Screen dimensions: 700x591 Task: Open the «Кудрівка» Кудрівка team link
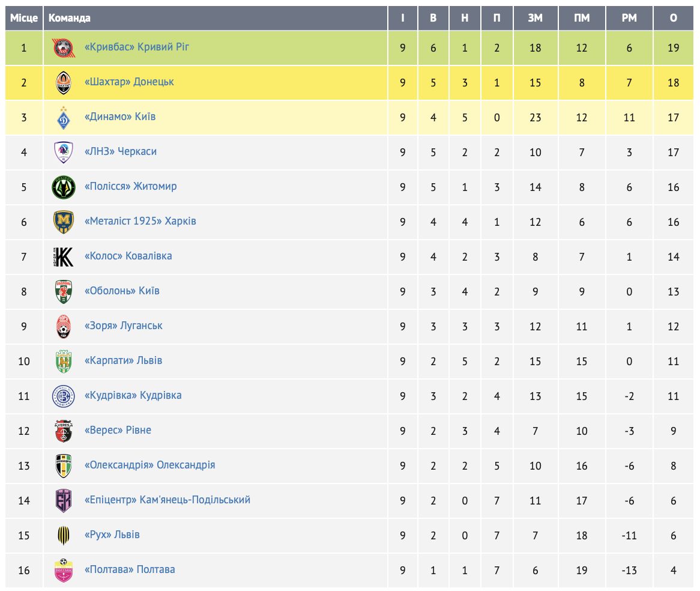coord(133,395)
